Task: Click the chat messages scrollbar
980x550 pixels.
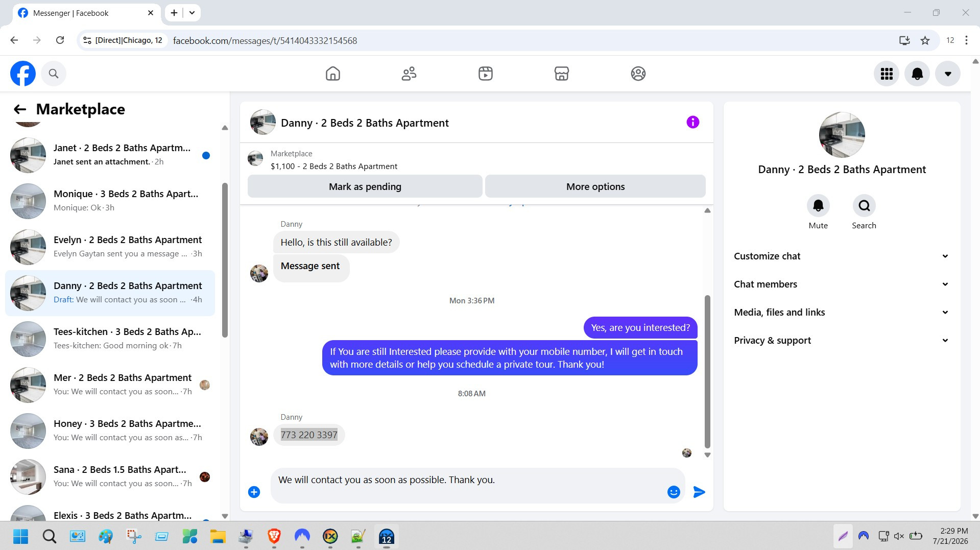Action: click(707, 371)
